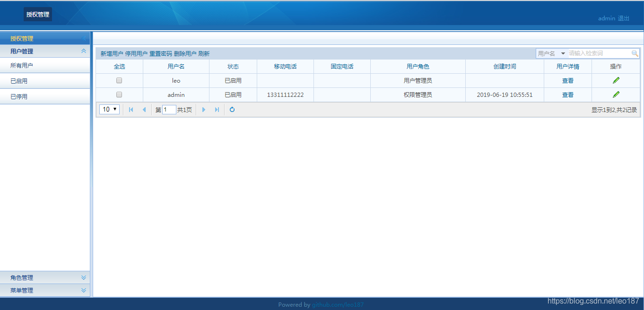The width and height of the screenshot is (644, 310).
Task: Select 已启用 in the sidebar
Action: point(45,81)
